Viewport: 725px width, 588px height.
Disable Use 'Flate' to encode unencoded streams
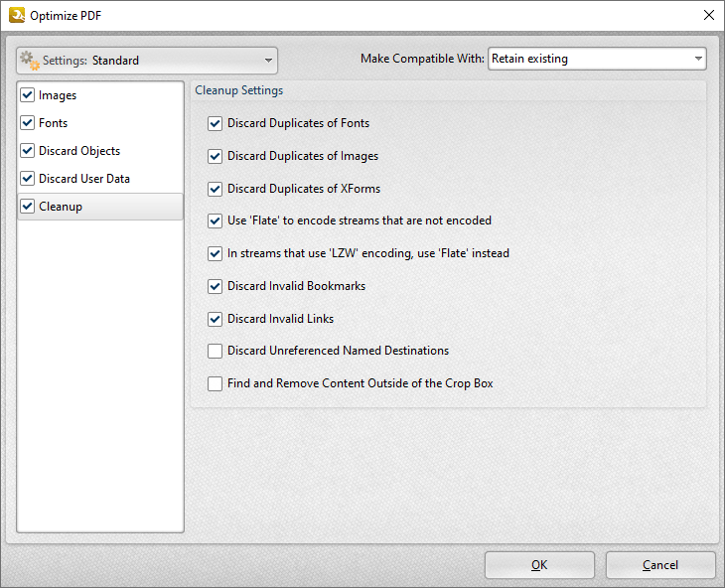click(x=215, y=220)
